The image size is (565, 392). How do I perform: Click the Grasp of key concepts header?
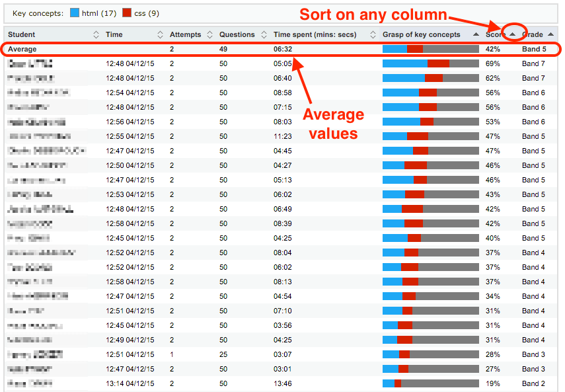click(421, 34)
